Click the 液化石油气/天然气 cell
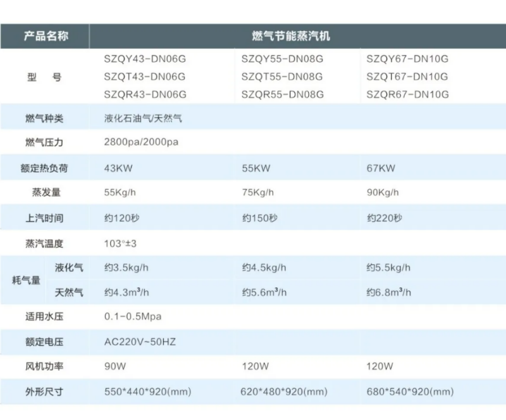The height and width of the screenshot is (420, 506). [x=143, y=118]
